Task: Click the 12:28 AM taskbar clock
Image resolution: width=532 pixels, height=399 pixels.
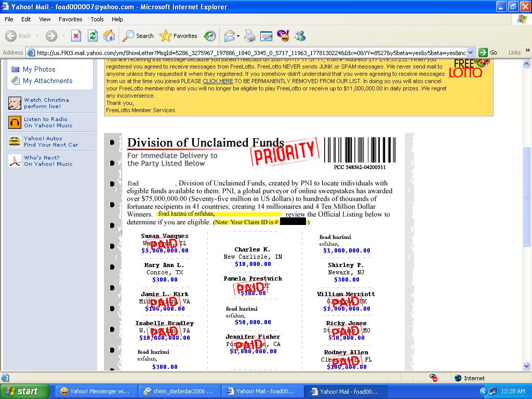Action: tap(513, 391)
